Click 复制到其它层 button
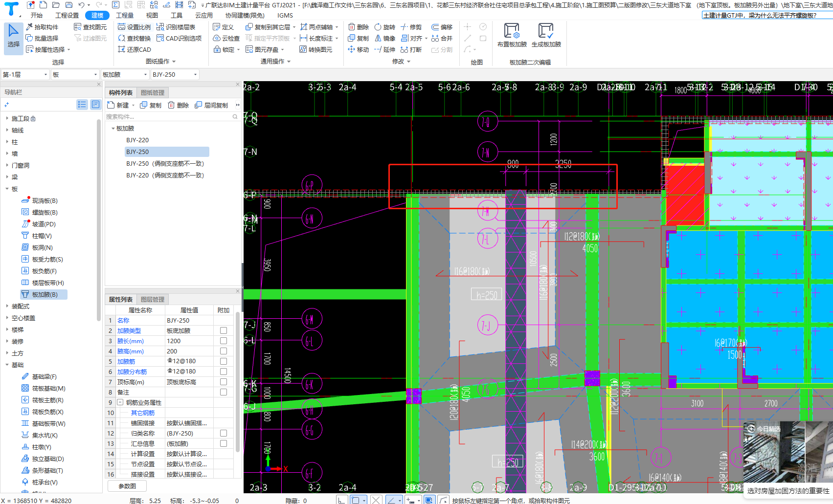Screen dimensions: 833x504 tap(270, 27)
